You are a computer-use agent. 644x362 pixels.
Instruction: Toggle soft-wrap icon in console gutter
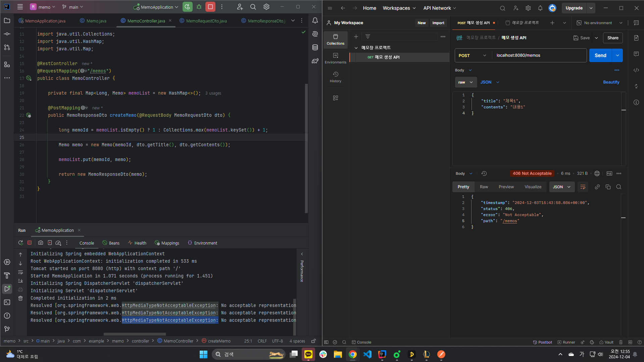coord(20,272)
